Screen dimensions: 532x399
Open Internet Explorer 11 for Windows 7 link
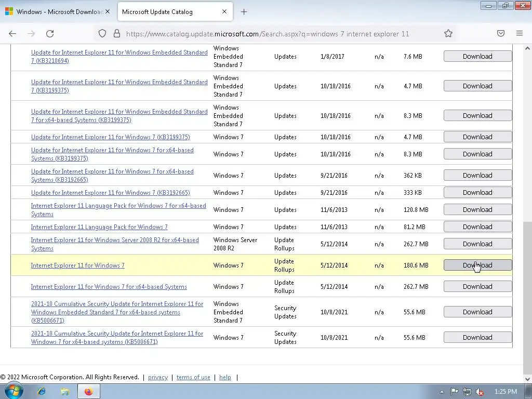(x=78, y=265)
